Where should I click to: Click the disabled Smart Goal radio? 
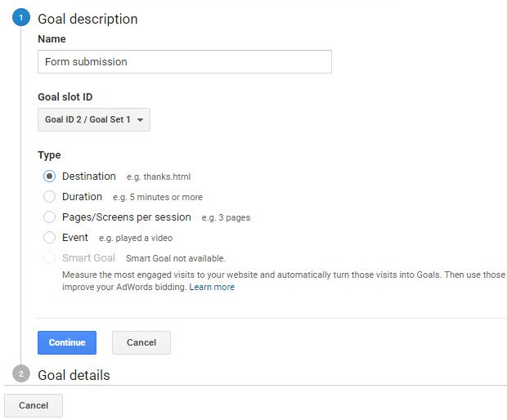(x=49, y=258)
